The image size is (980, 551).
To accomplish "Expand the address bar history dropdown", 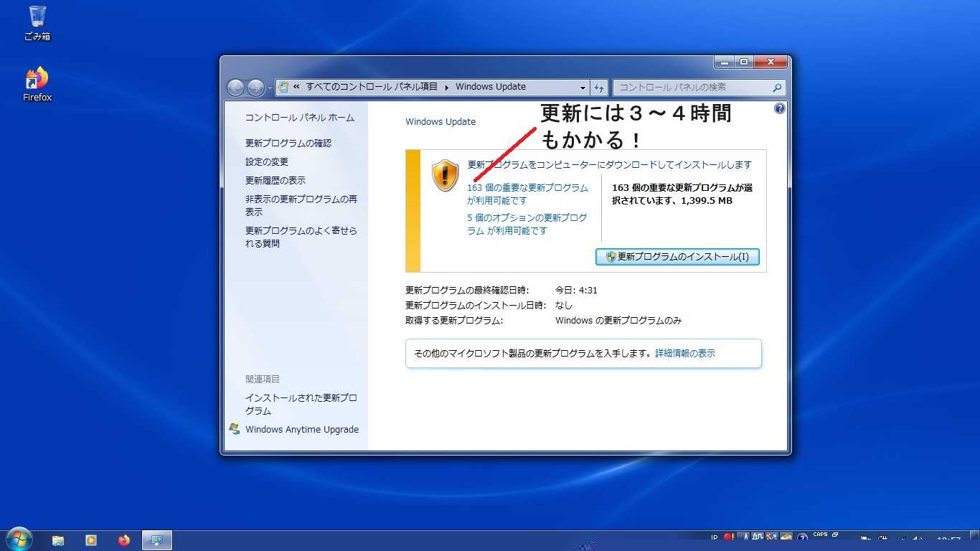I will [x=583, y=88].
